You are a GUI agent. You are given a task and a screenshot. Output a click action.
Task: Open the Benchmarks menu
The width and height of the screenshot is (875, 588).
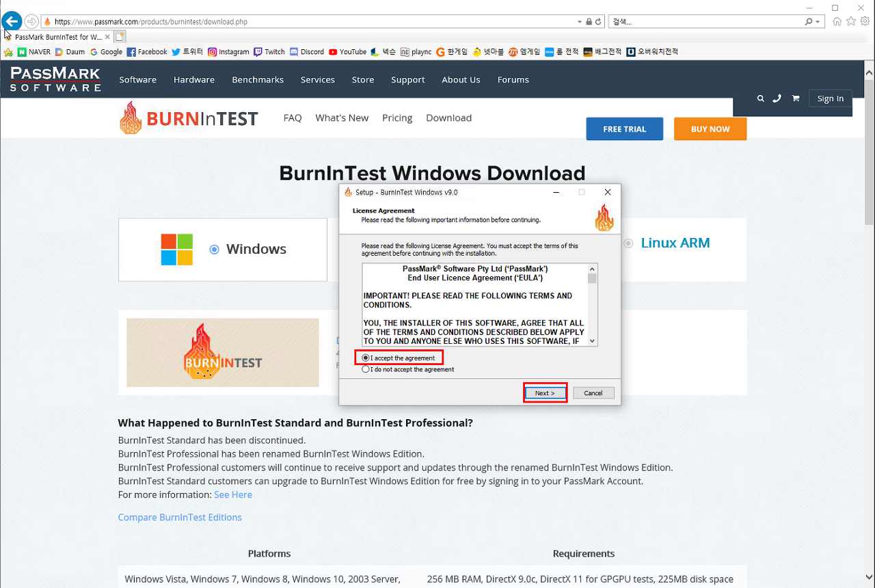(258, 79)
